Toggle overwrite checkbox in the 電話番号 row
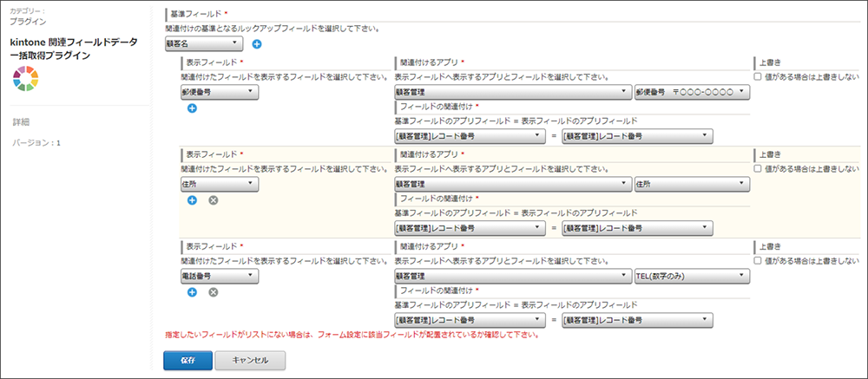This screenshot has height=379, width=868. tap(758, 260)
